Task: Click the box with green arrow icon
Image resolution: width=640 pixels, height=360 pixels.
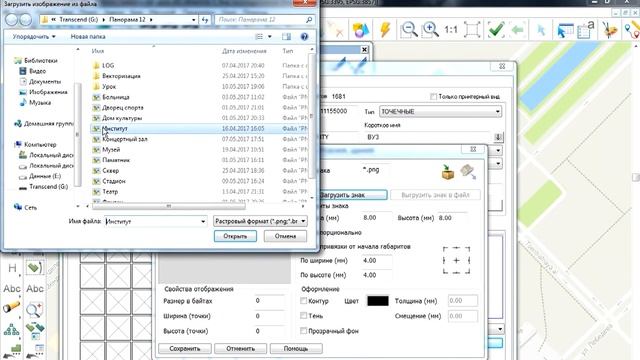Action: pyautogui.click(x=448, y=172)
